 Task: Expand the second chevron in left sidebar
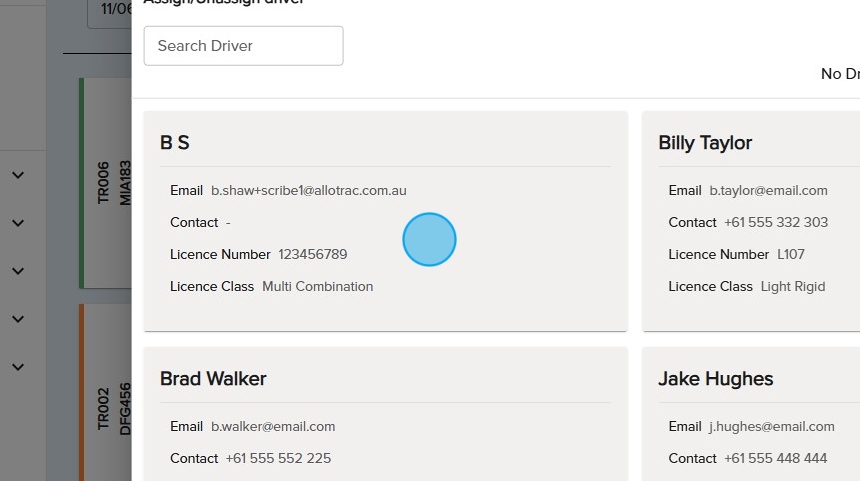point(18,223)
